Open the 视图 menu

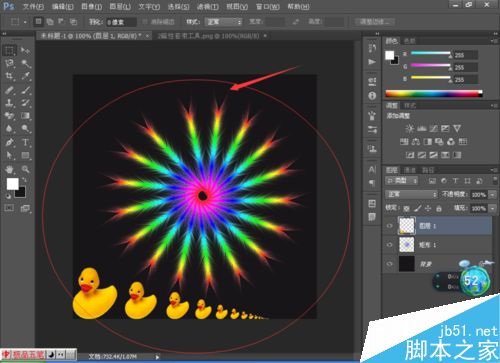pos(237,7)
